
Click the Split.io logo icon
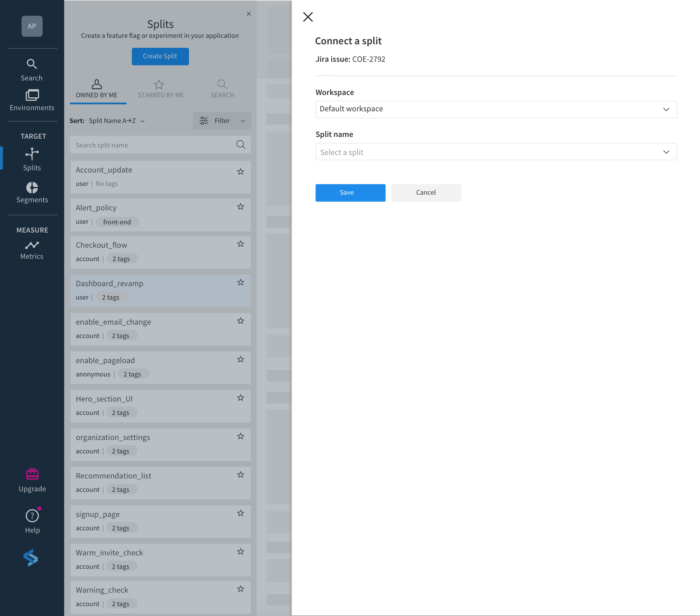click(32, 558)
